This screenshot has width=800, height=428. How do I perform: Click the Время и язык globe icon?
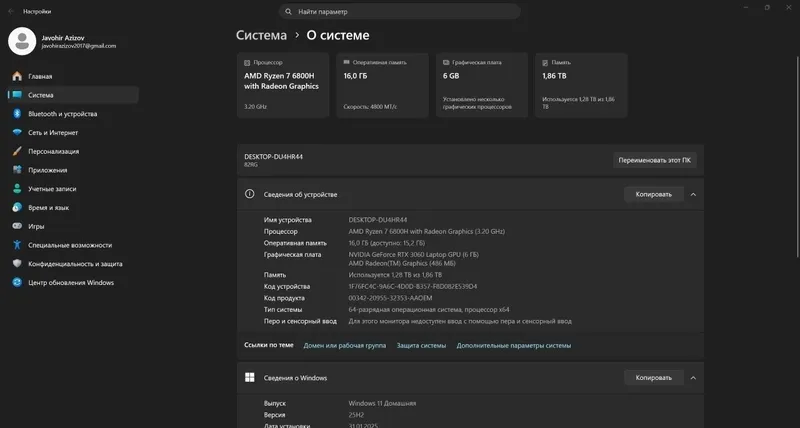coord(17,208)
